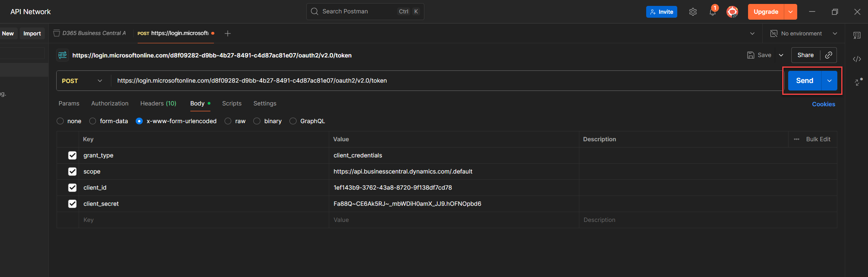868x277 pixels.
Task: Click the request title URL text
Action: tap(212, 55)
